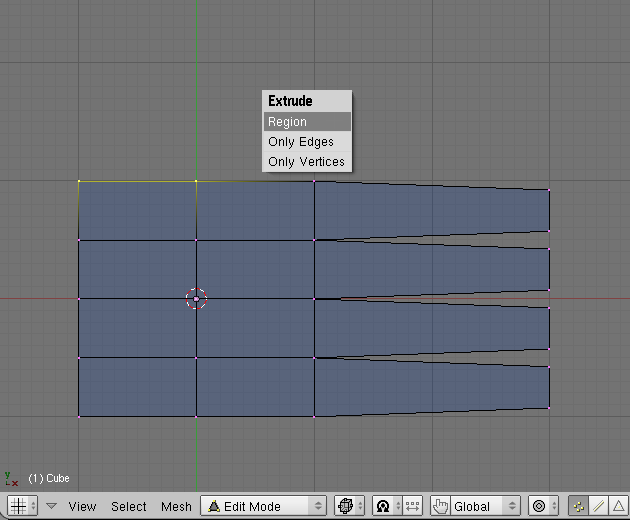
Task: Open the View menu
Action: tap(82, 506)
